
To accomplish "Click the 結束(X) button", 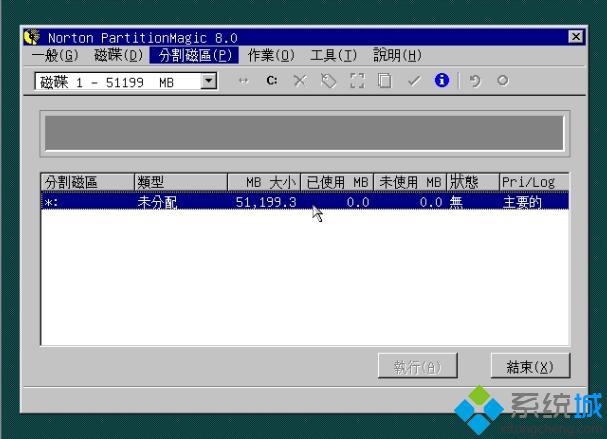I will (x=530, y=366).
